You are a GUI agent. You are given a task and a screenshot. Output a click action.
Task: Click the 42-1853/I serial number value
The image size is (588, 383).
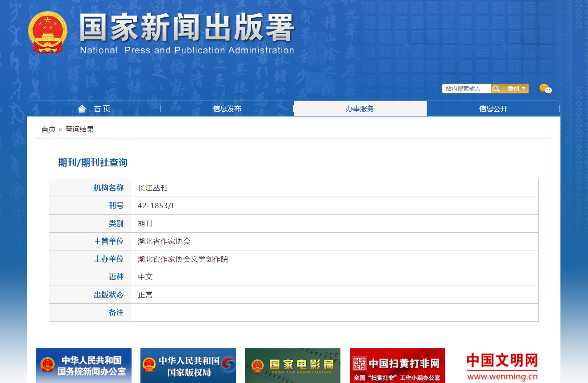click(x=156, y=206)
